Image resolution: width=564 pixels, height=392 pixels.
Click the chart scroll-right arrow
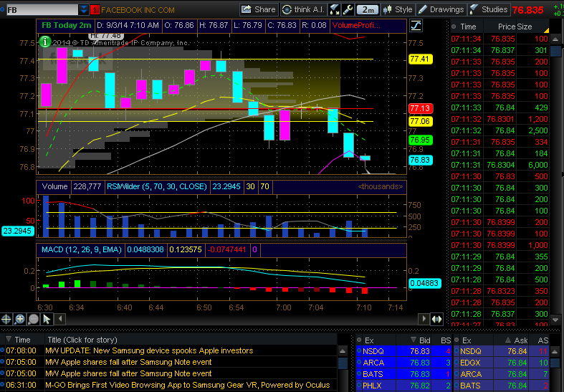[x=424, y=319]
